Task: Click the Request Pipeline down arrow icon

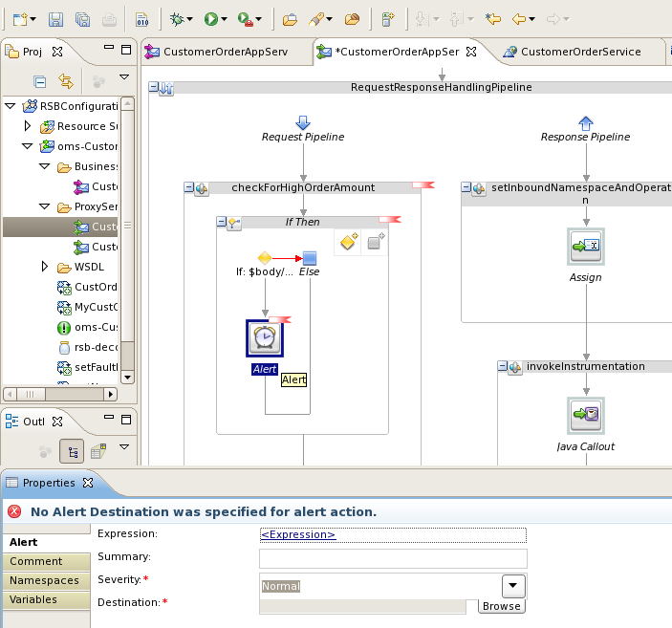Action: point(303,122)
